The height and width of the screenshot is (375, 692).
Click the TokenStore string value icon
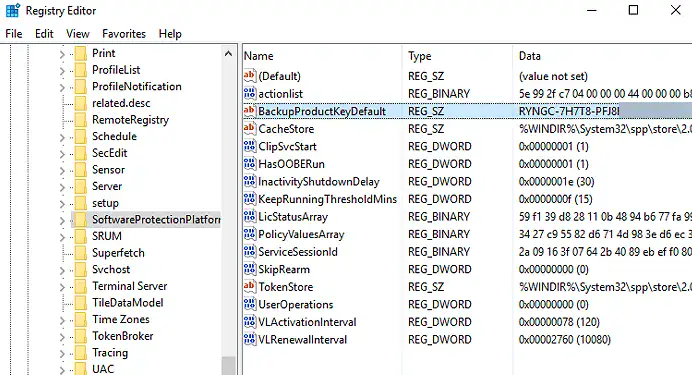(x=249, y=286)
